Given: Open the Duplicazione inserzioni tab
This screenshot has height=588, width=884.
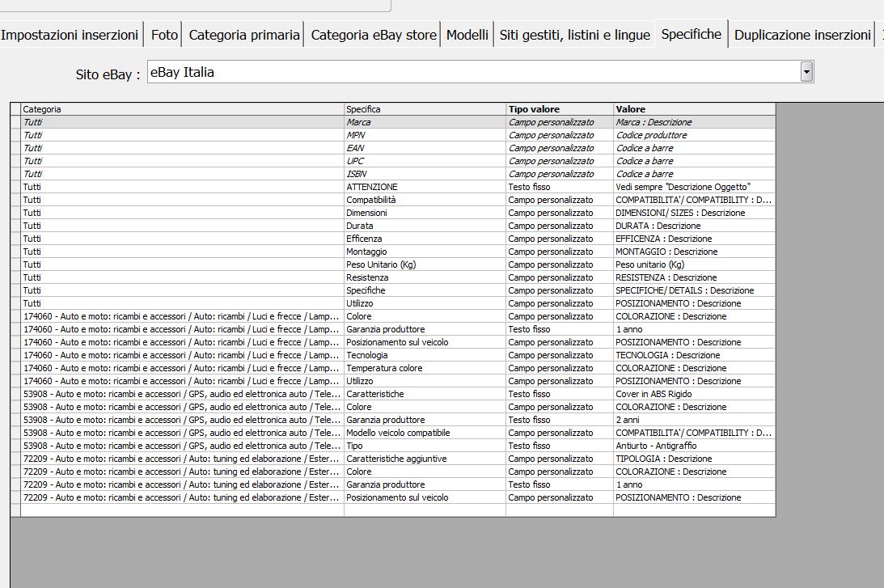Looking at the screenshot, I should (x=802, y=35).
